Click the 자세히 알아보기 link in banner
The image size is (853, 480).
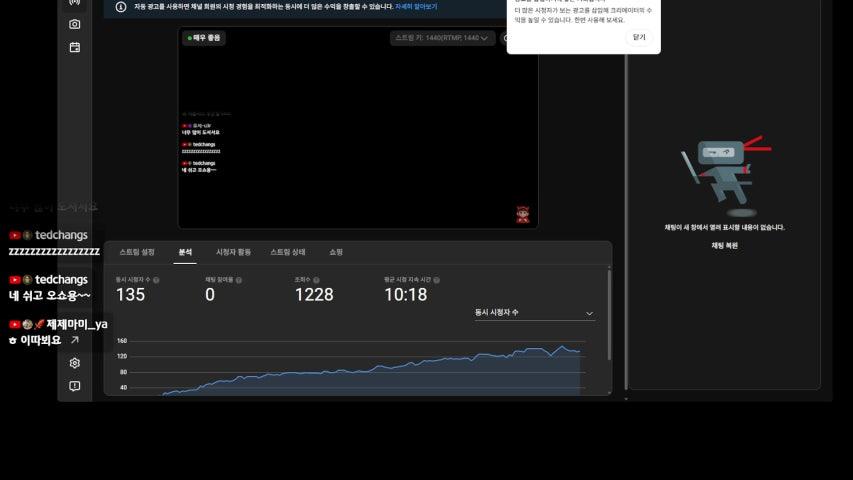pos(416,7)
